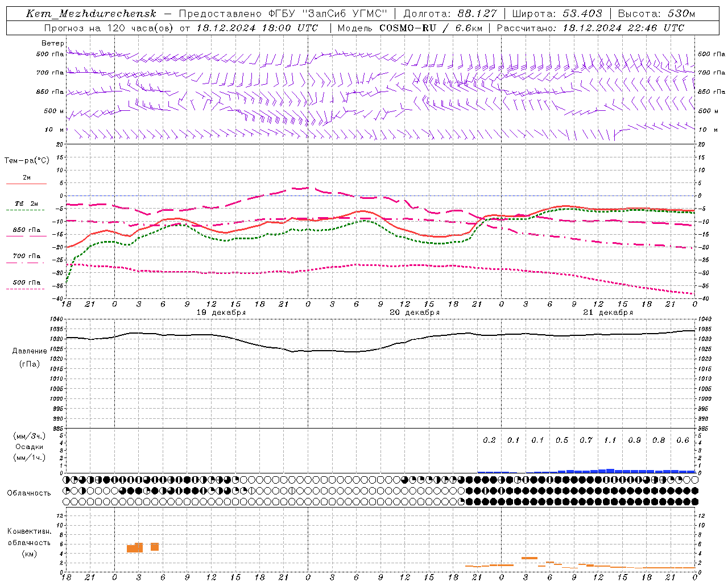Click the precipitation value 1.1
This screenshot has height=582, width=728.
610,440
